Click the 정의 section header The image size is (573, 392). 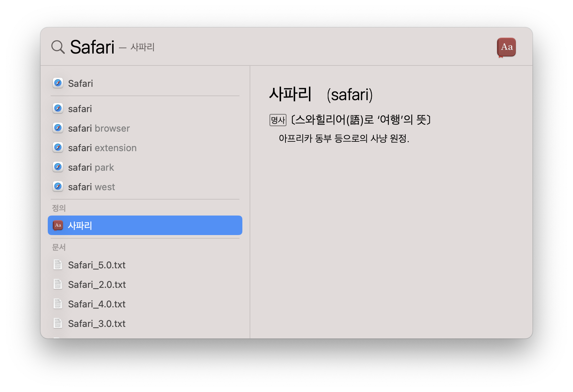tap(59, 208)
